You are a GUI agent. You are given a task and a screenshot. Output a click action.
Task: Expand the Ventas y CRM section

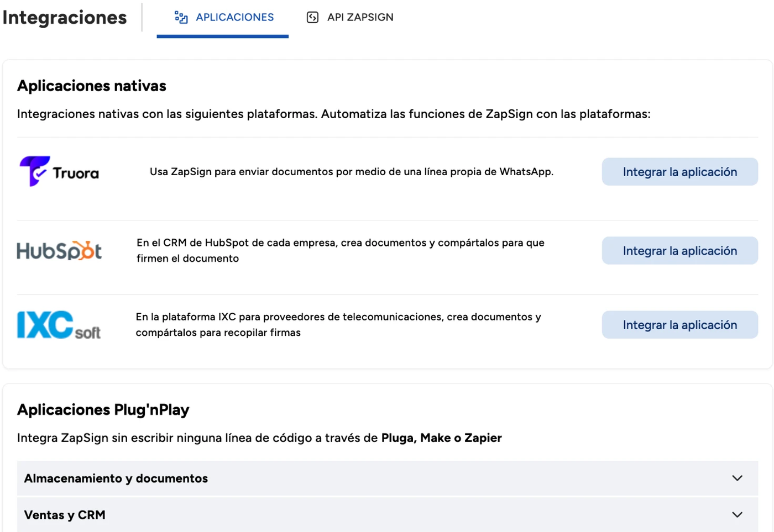[388, 515]
